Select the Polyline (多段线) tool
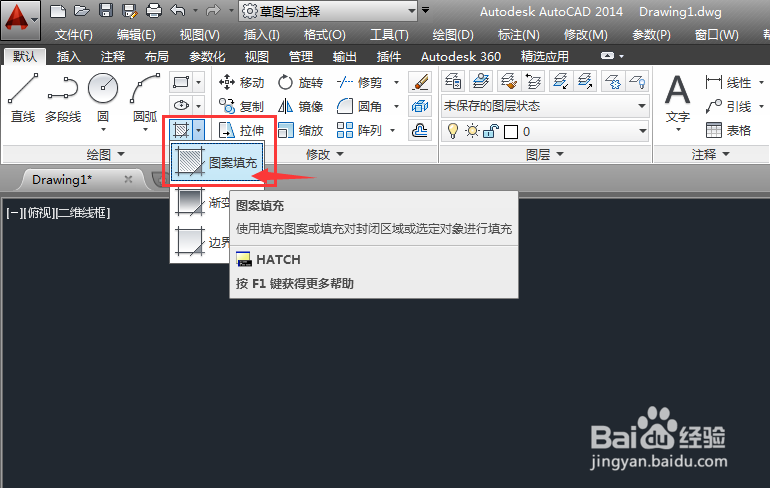This screenshot has height=488, width=770. click(63, 98)
